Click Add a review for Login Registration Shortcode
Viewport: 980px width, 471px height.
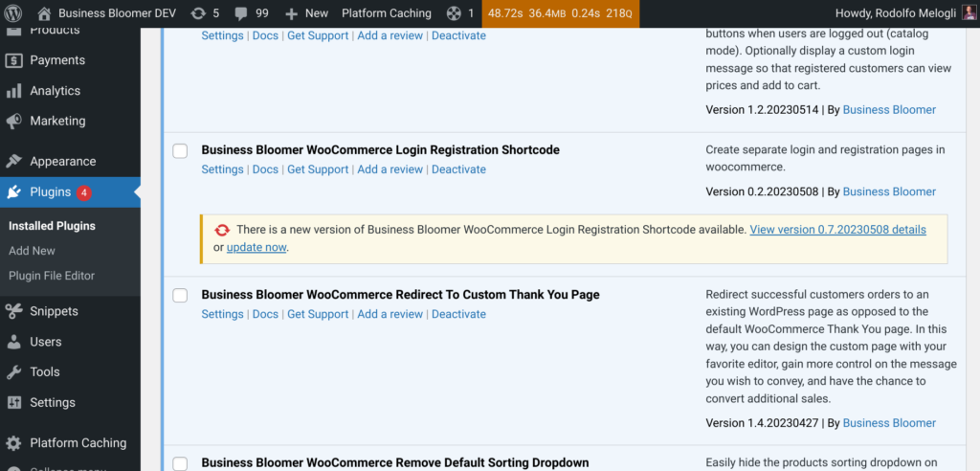pyautogui.click(x=390, y=169)
